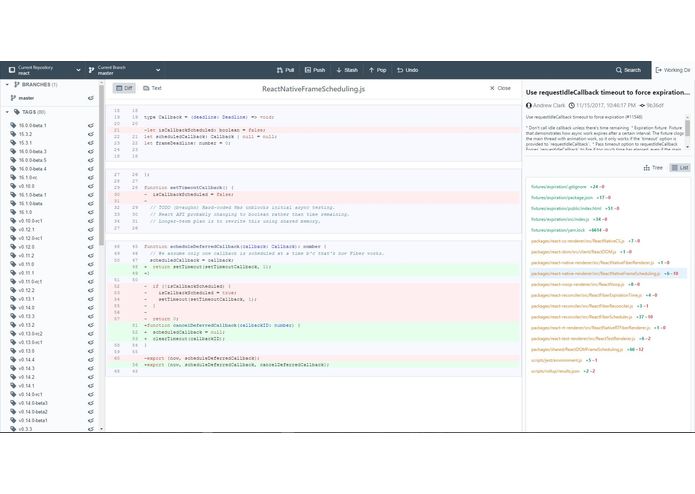
Task: Switch the file view to Diff
Action: [124, 88]
